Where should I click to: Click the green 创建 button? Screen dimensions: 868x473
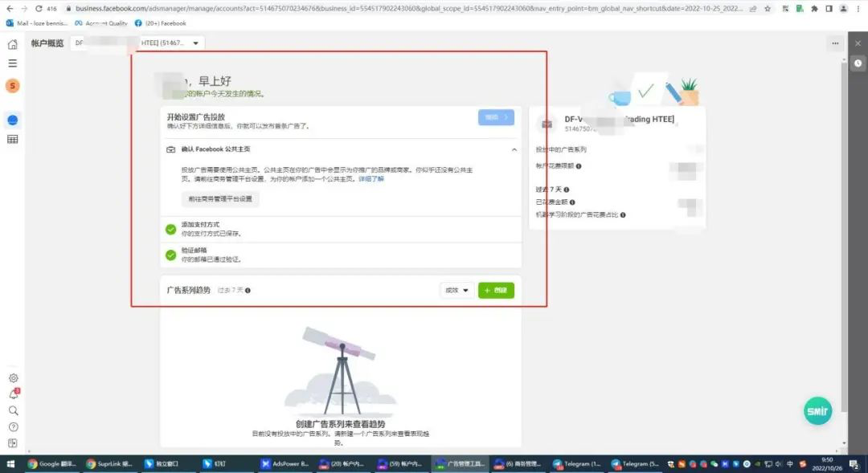click(496, 290)
